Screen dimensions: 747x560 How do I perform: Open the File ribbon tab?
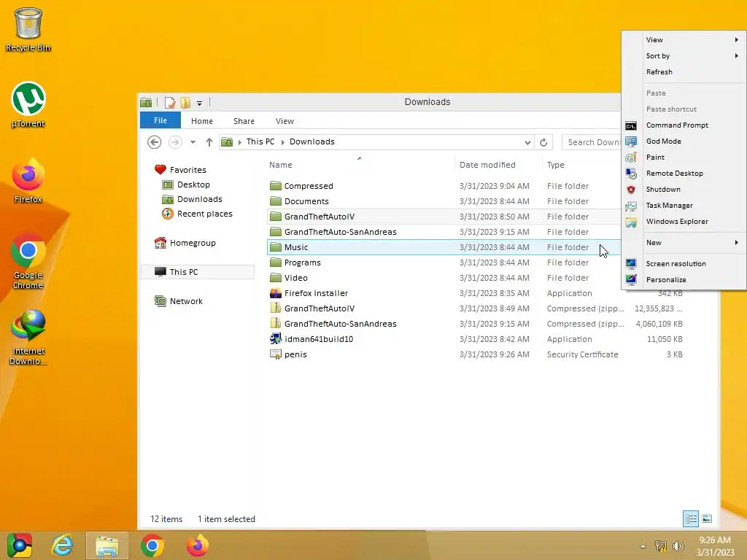(x=160, y=120)
